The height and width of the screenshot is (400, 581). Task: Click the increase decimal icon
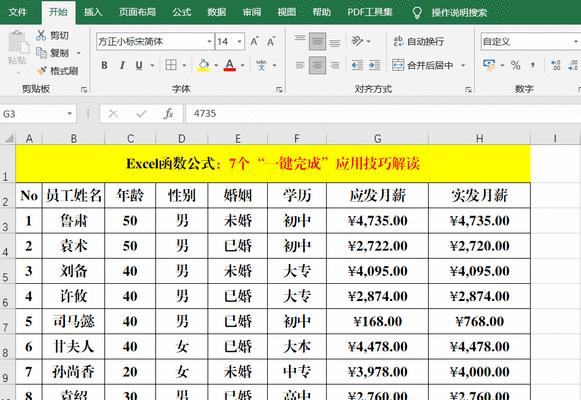(x=555, y=66)
